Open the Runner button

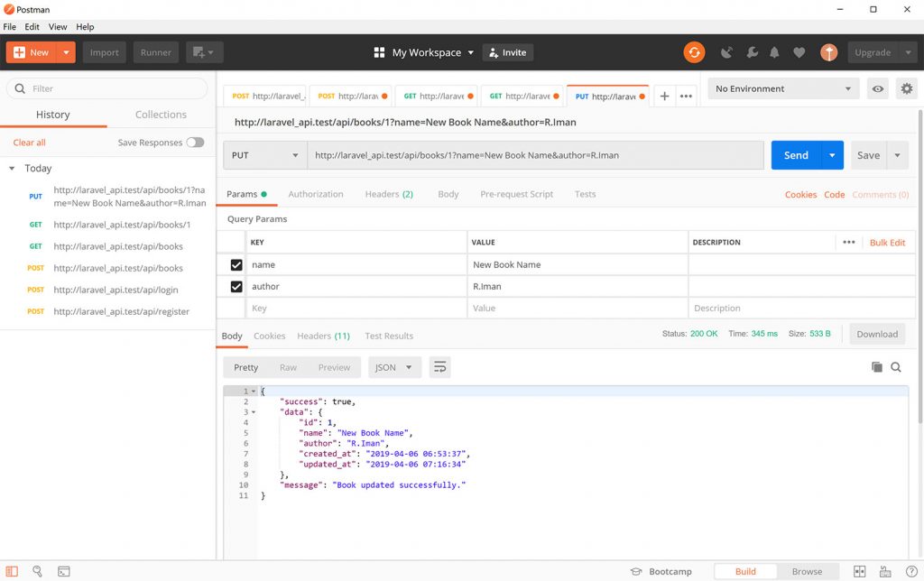click(x=155, y=52)
